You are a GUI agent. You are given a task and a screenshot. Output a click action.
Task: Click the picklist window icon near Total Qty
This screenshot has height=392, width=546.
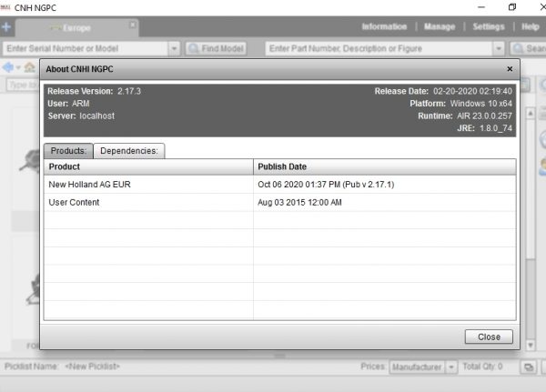[528, 367]
